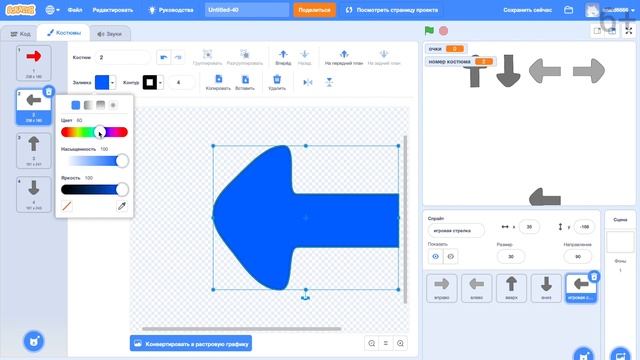Edit the sprite name field
The image size is (640, 360).
[x=456, y=231]
